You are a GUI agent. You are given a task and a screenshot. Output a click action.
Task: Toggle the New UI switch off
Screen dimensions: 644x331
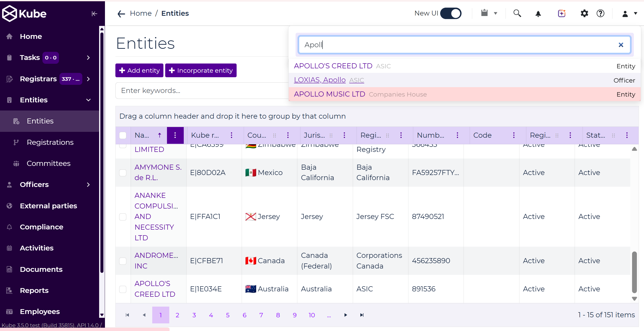[451, 13]
